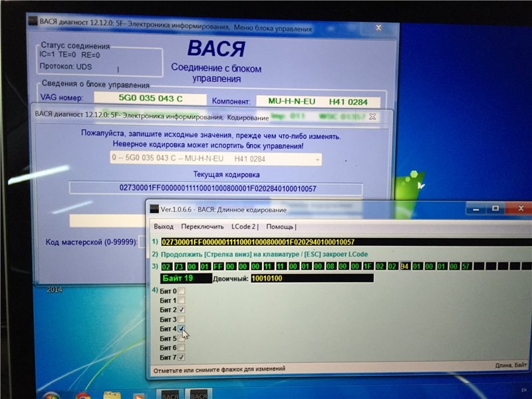This screenshot has width=532, height=399.
Task: Click the Текущая кодировка value field
Action: 216,188
